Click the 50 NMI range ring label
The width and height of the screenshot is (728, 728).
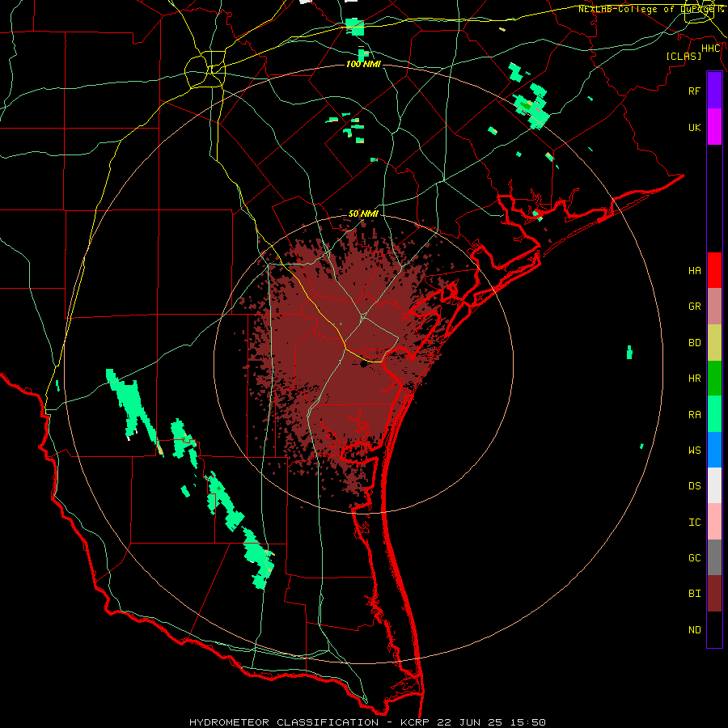click(363, 214)
